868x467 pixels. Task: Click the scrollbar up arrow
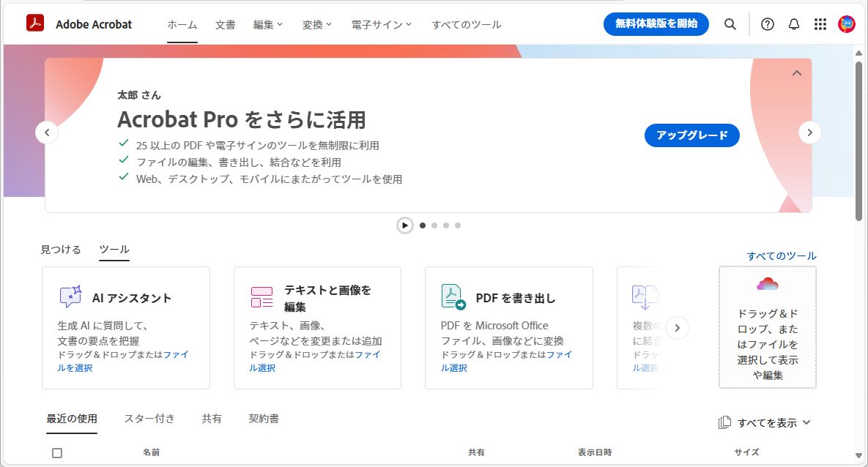pyautogui.click(x=858, y=53)
